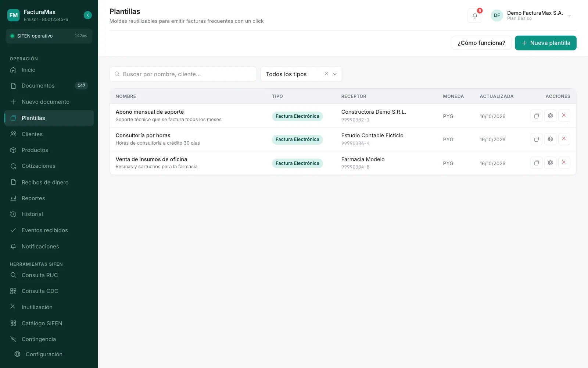View Reportes in the sidebar
This screenshot has height=368, width=588.
[49, 198]
